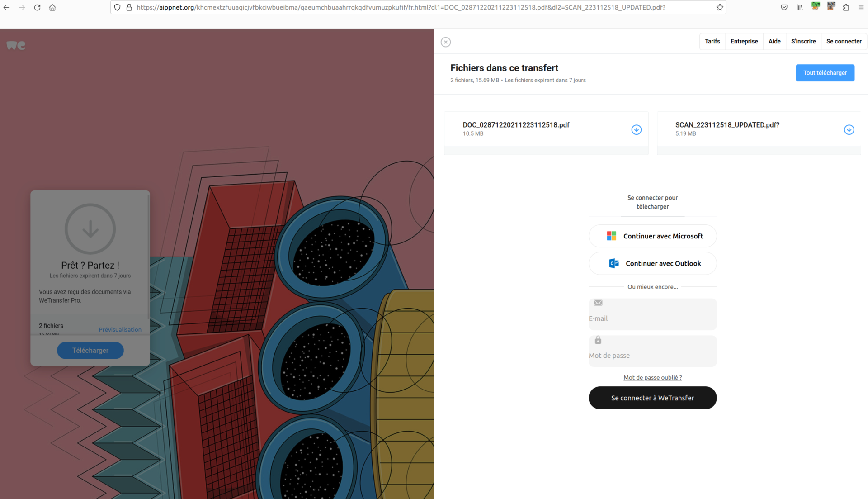The image size is (868, 499).
Task: Choose Continuer avec Outlook
Action: pos(652,263)
